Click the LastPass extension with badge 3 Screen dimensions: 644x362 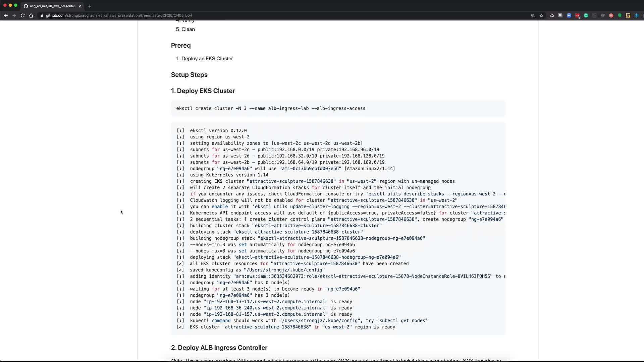click(577, 15)
